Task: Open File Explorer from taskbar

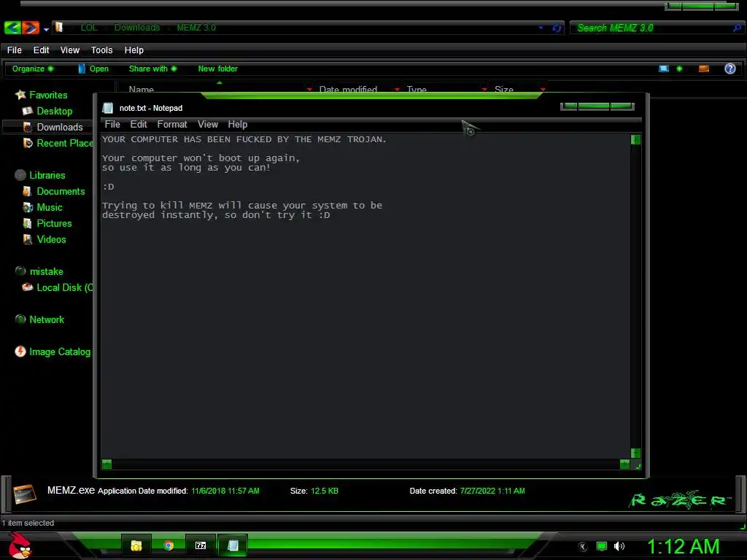Action: [x=136, y=545]
